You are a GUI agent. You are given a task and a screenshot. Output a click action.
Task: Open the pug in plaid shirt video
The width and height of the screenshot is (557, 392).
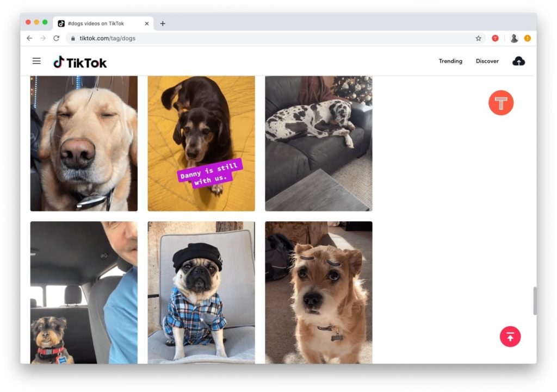pos(201,293)
